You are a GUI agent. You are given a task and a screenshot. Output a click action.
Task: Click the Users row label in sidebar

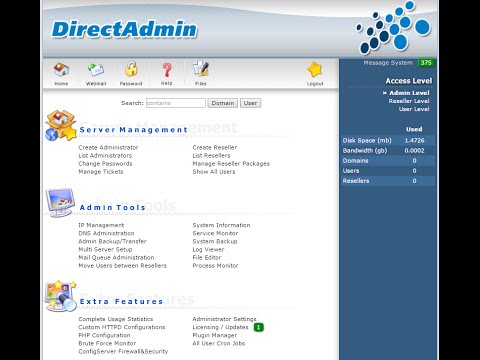click(351, 171)
